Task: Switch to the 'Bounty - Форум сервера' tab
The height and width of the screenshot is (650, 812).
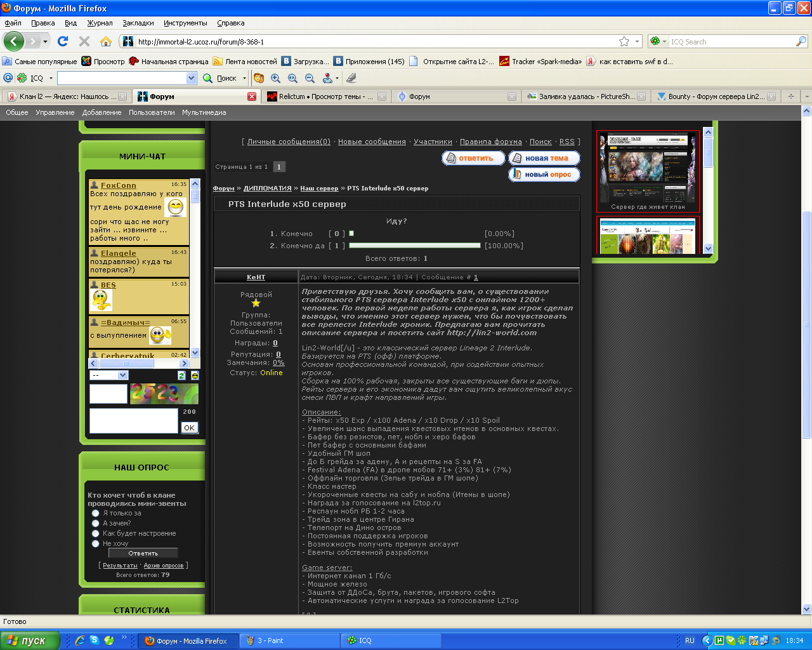Action: click(x=716, y=96)
